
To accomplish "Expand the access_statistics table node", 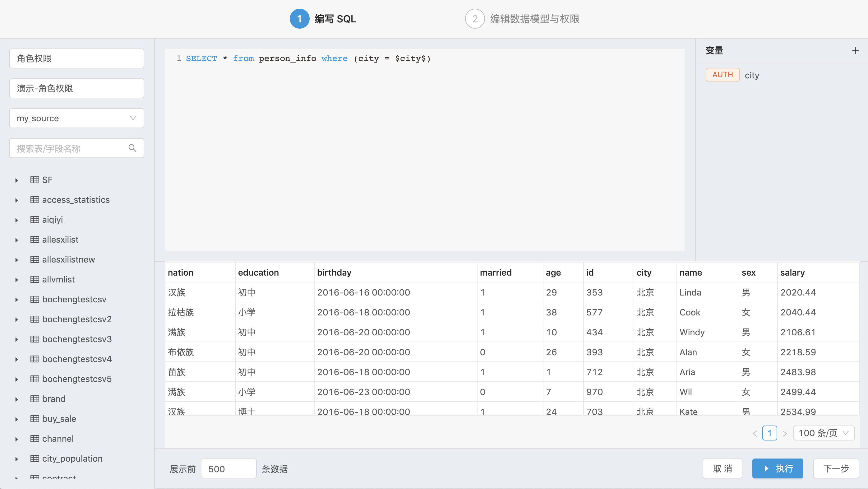I will click(16, 200).
